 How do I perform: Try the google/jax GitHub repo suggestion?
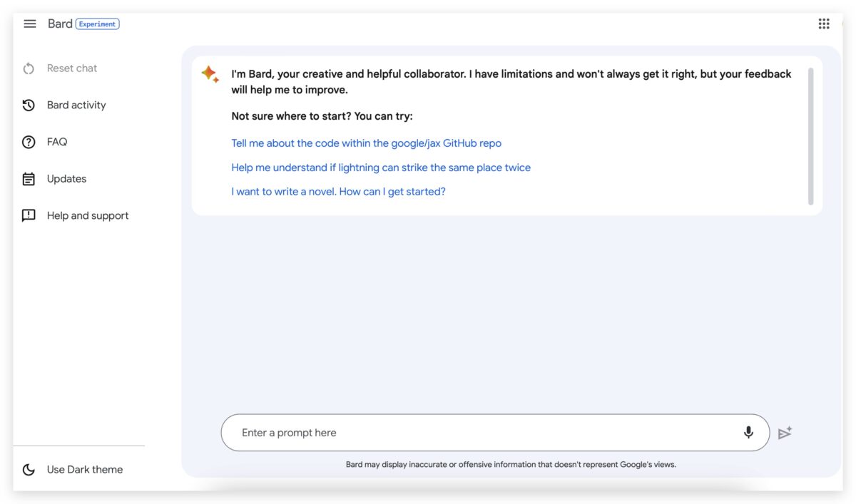pyautogui.click(x=366, y=143)
